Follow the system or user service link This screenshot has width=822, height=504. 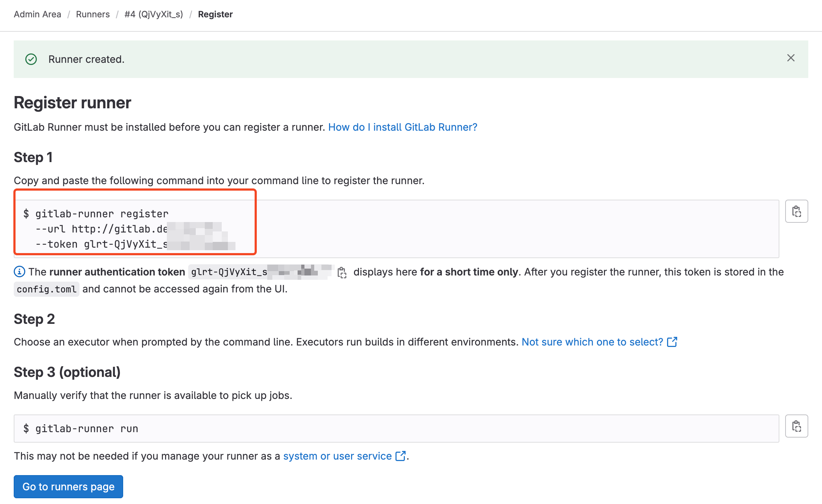tap(337, 456)
